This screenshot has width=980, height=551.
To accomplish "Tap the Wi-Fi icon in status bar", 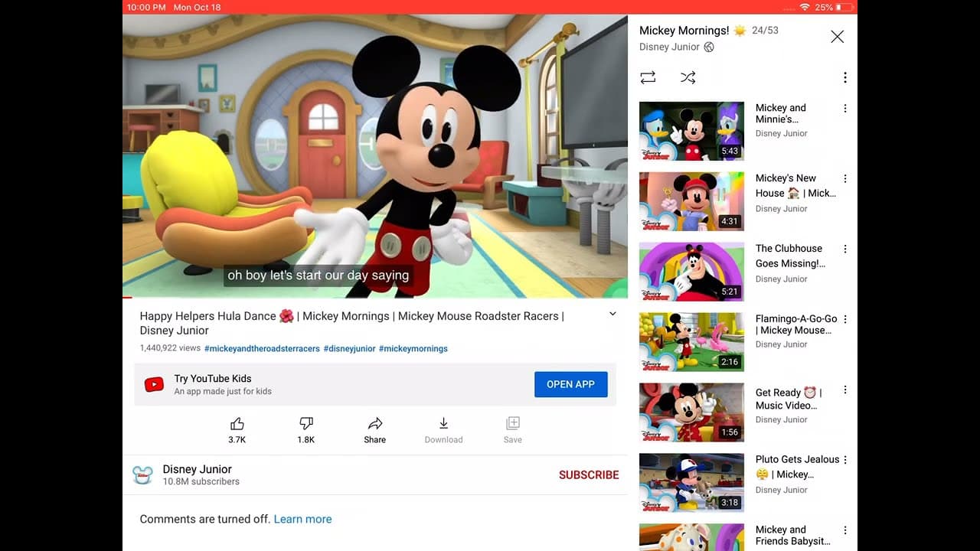I will coord(805,7).
